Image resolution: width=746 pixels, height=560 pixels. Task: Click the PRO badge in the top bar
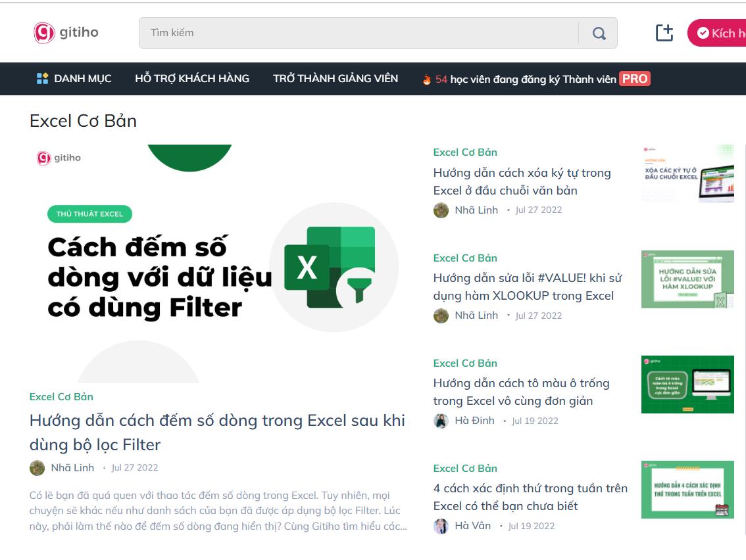click(634, 79)
